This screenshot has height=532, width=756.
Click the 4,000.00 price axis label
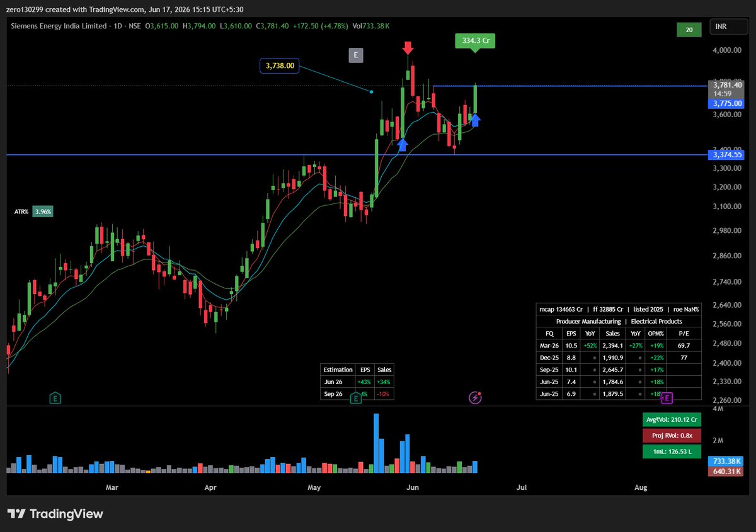(728, 50)
